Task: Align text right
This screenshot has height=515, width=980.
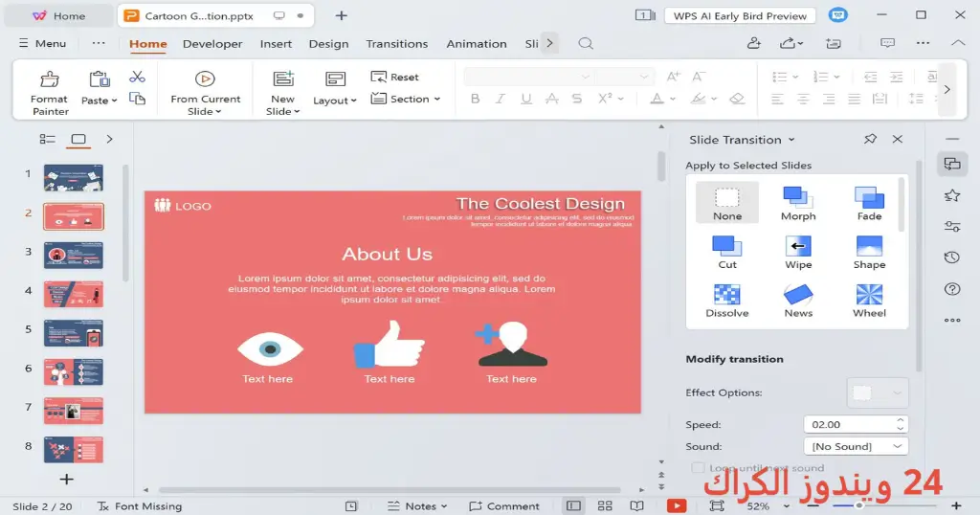Action: tap(829, 99)
